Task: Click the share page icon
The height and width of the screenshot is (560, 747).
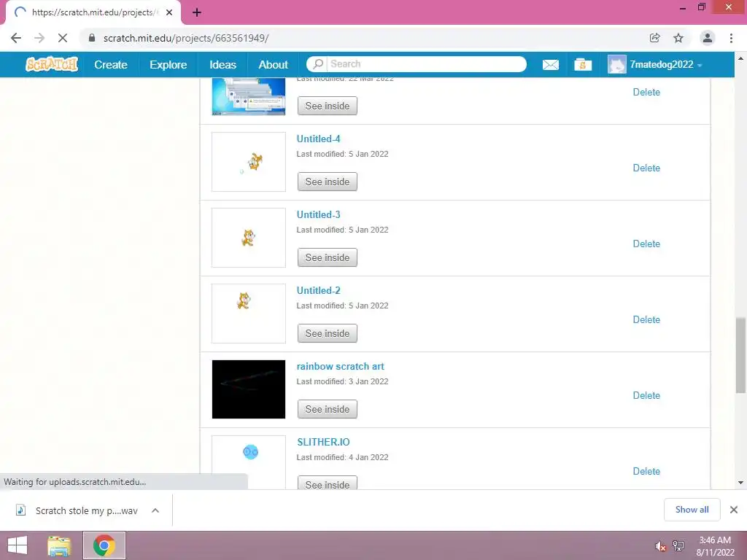Action: [654, 38]
